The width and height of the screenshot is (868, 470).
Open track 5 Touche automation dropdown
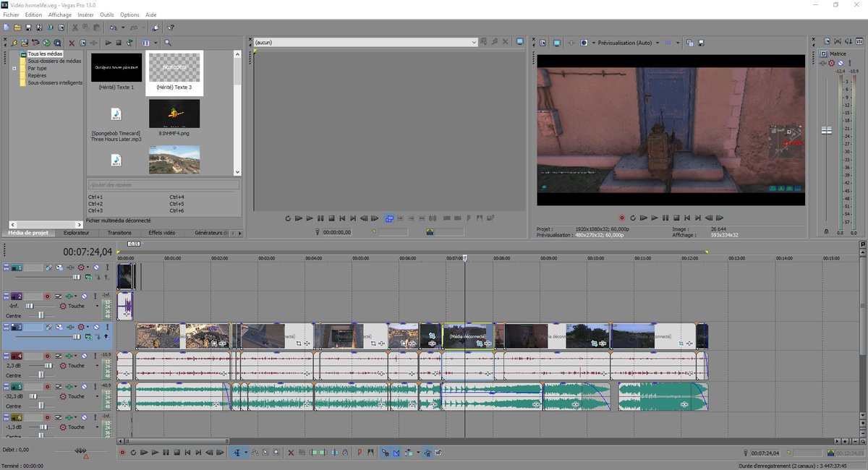click(98, 396)
